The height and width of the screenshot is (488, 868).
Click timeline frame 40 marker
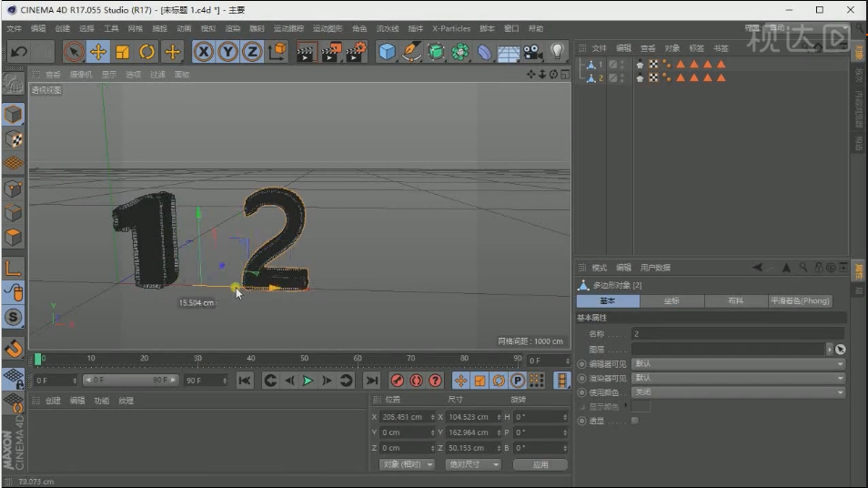251,359
